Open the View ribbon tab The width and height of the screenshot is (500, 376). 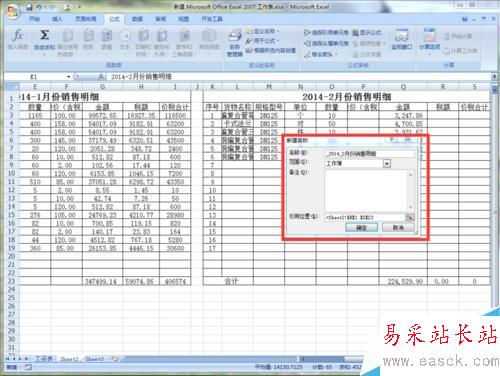[183, 19]
